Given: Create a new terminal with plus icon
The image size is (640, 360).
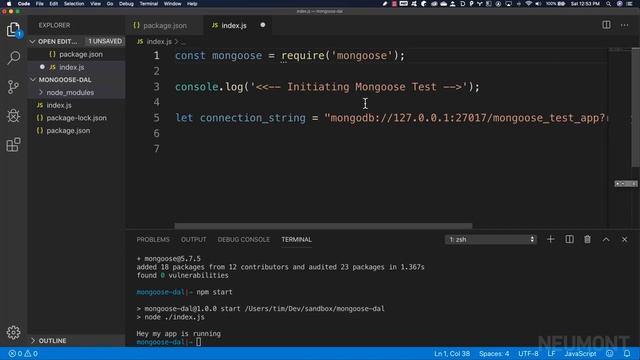Looking at the screenshot, I should [550, 240].
